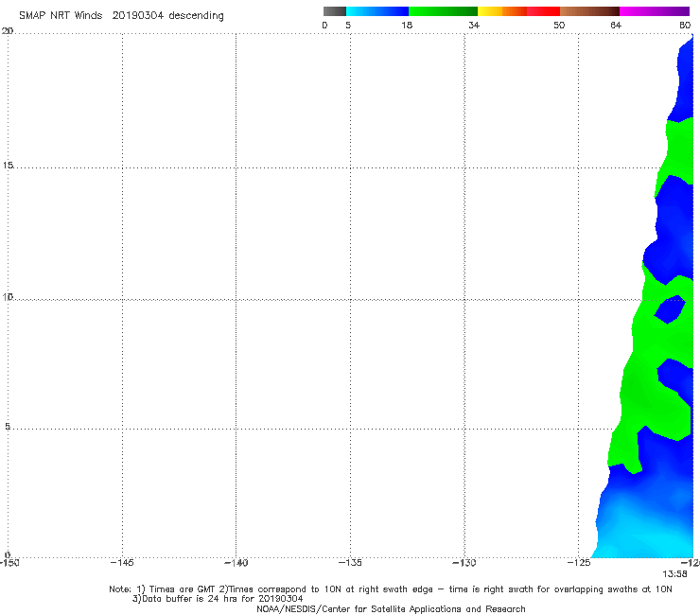
Task: Click the color bar label '18'
Action: 407,25
